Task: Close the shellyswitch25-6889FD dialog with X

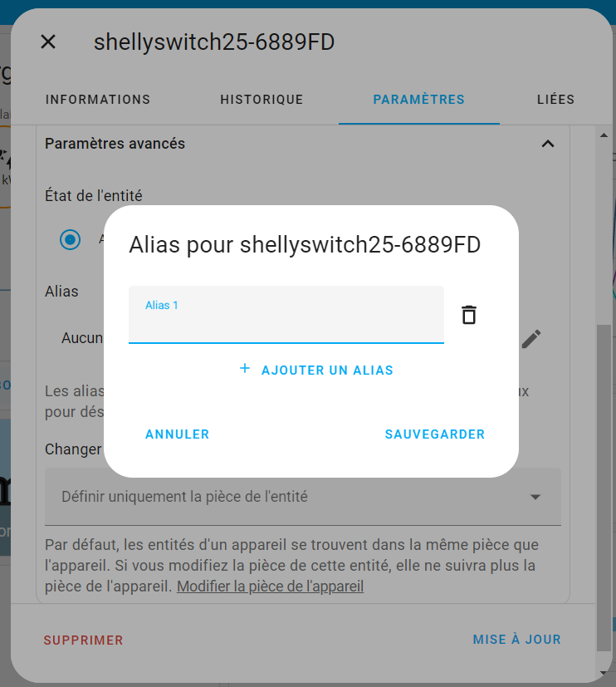Action: coord(48,42)
